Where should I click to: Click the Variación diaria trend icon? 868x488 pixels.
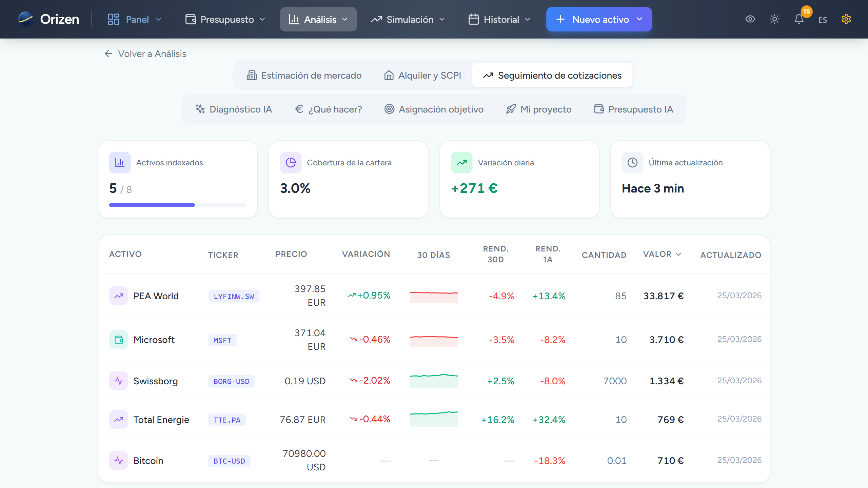461,162
